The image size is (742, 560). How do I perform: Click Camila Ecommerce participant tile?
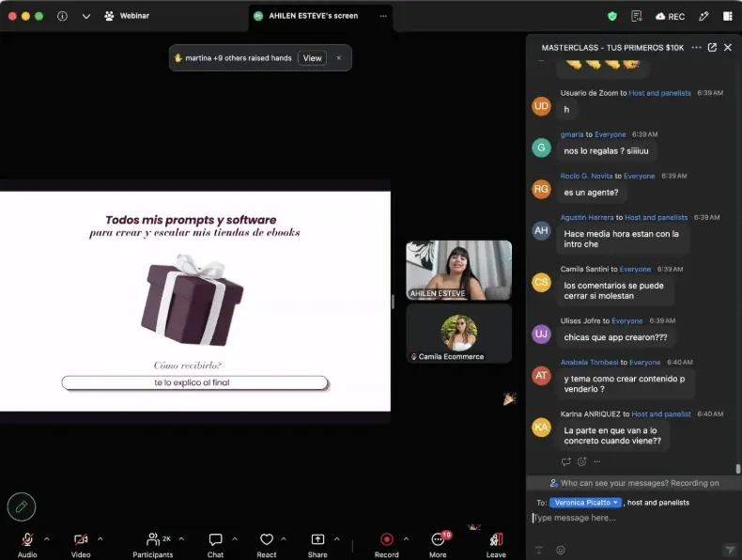[x=458, y=334]
